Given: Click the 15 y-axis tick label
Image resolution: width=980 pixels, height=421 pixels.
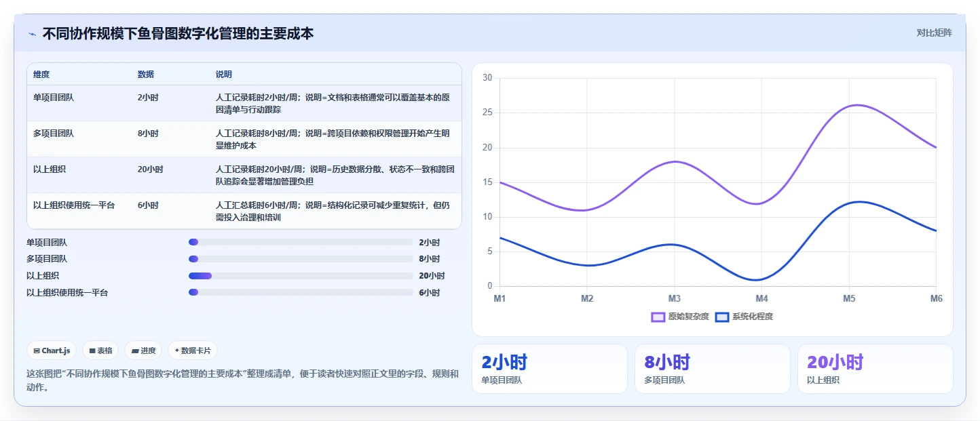Looking at the screenshot, I should [487, 182].
